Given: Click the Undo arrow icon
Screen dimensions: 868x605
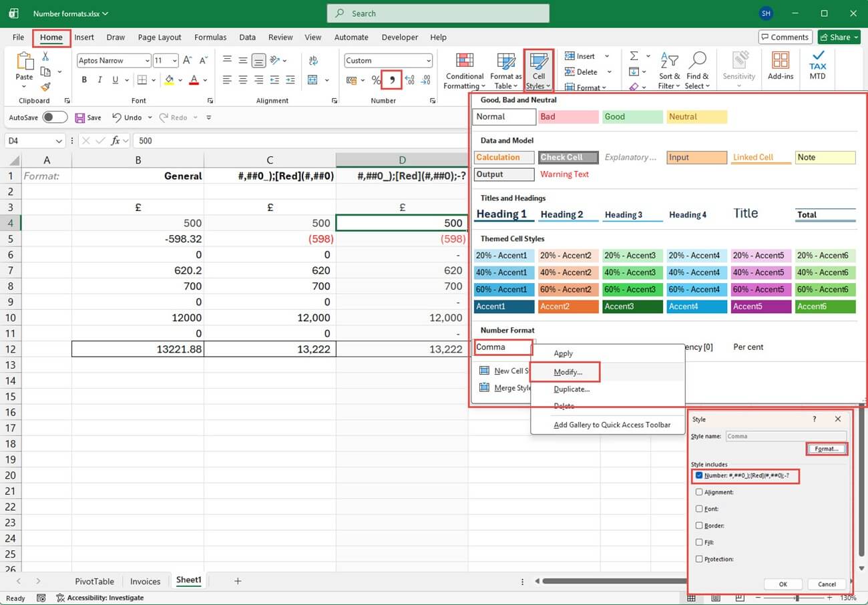Looking at the screenshot, I should (117, 118).
